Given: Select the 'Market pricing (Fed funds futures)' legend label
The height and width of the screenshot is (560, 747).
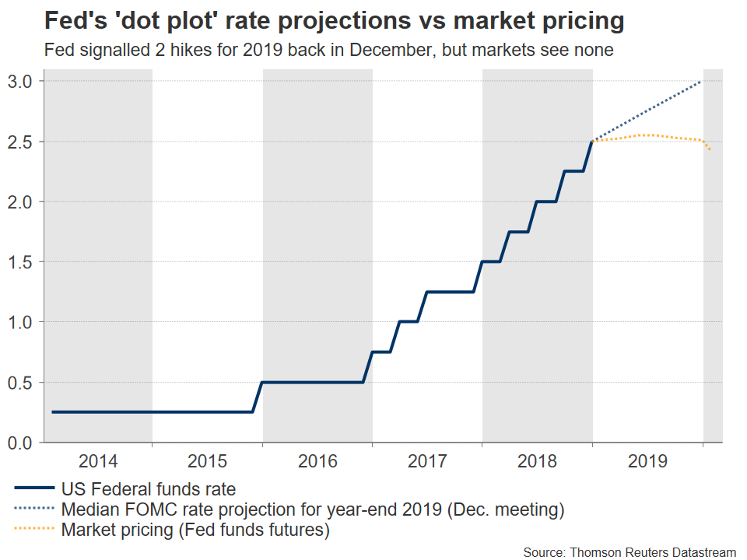Looking at the screenshot, I should pyautogui.click(x=195, y=531).
